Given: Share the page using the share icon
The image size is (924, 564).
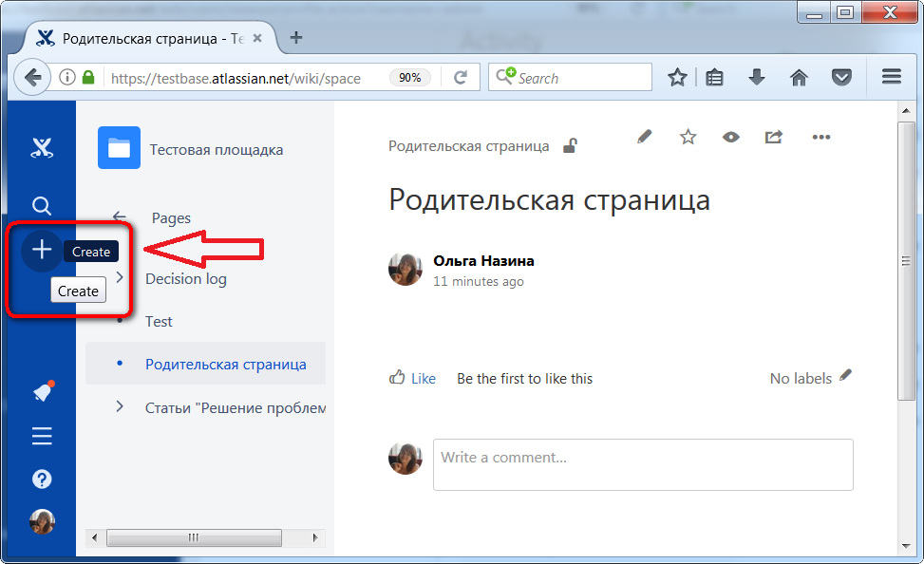Looking at the screenshot, I should click(773, 137).
